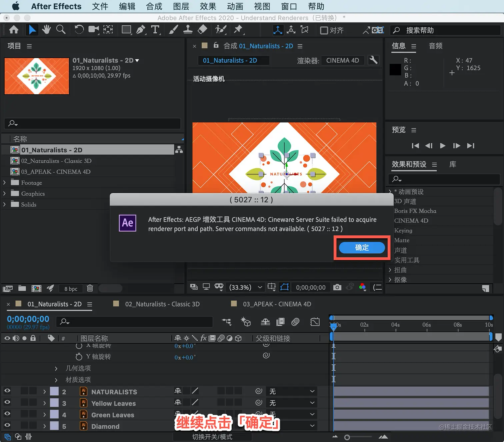This screenshot has height=442, width=504.
Task: Toggle the mask and shape path visibility
Action: tap(284, 287)
